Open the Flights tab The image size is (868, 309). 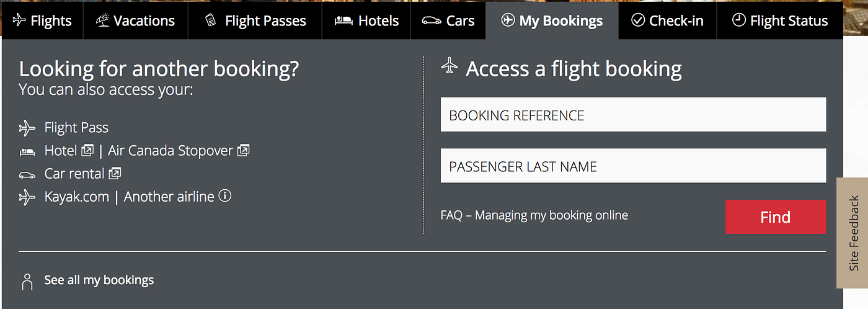tap(42, 20)
